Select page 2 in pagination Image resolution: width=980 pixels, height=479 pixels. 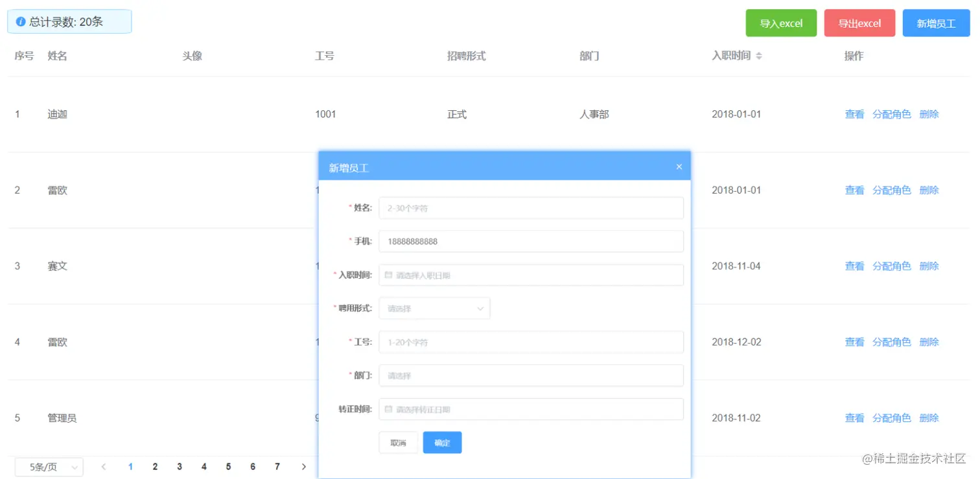pos(155,467)
